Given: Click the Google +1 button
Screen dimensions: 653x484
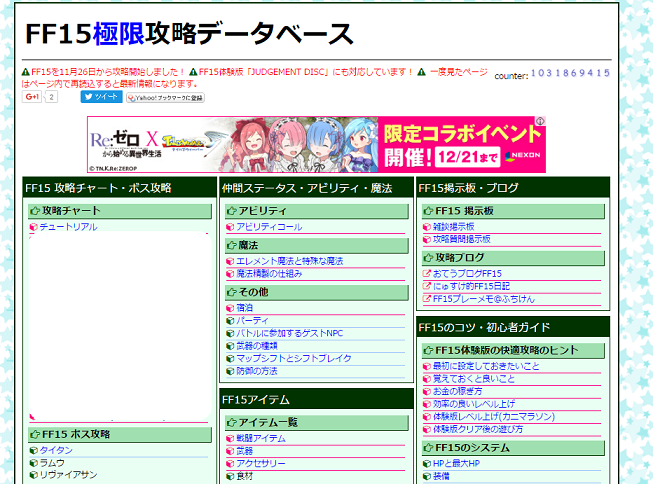Looking at the screenshot, I should coord(32,97).
